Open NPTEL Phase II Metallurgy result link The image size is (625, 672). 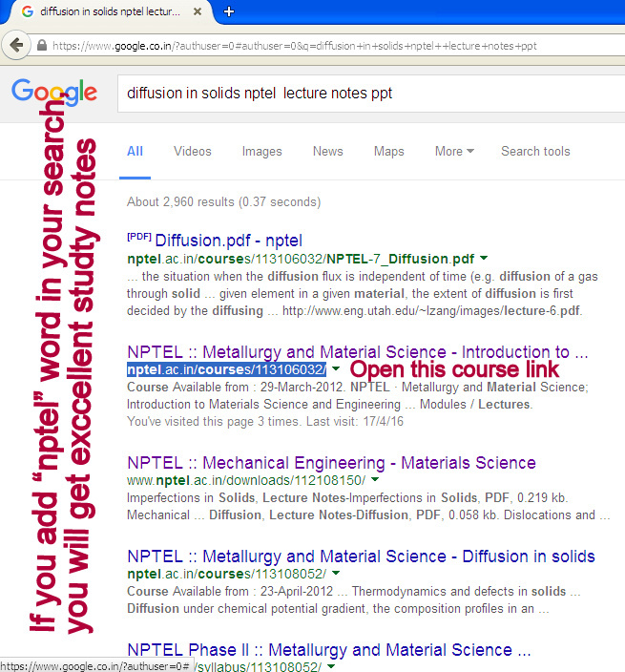(329, 650)
